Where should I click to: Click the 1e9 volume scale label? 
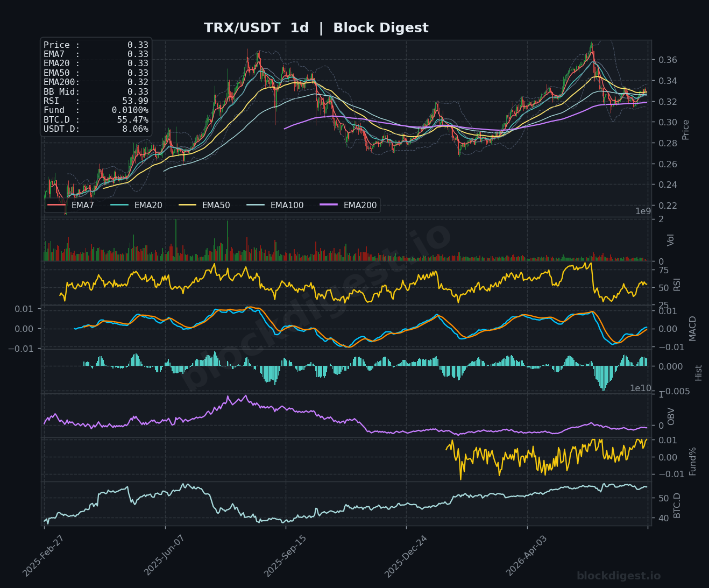click(643, 211)
